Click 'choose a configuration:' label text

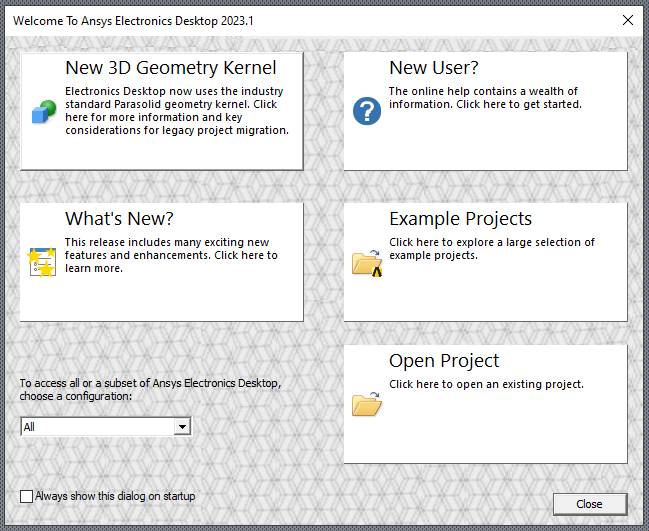click(76, 396)
